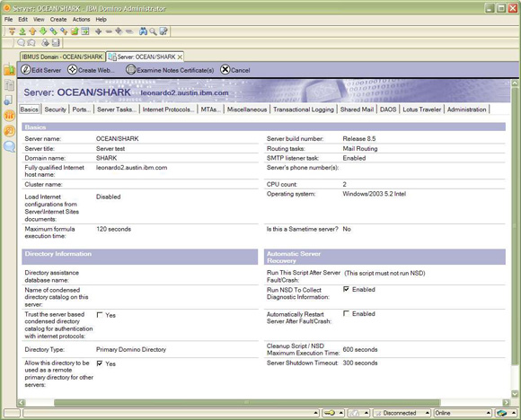Click the green down-arrow toolbar icon
Screen dimensions: 521x420
click(43, 31)
